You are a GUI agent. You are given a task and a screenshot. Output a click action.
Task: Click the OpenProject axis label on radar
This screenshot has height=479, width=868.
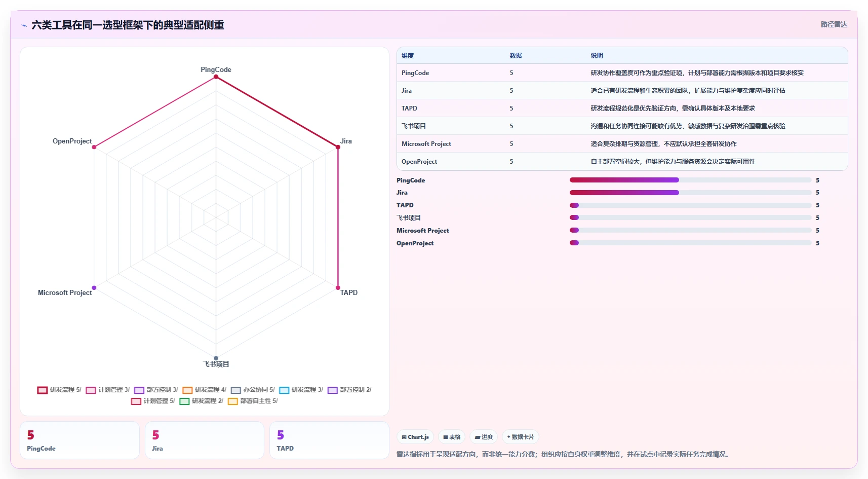[72, 141]
